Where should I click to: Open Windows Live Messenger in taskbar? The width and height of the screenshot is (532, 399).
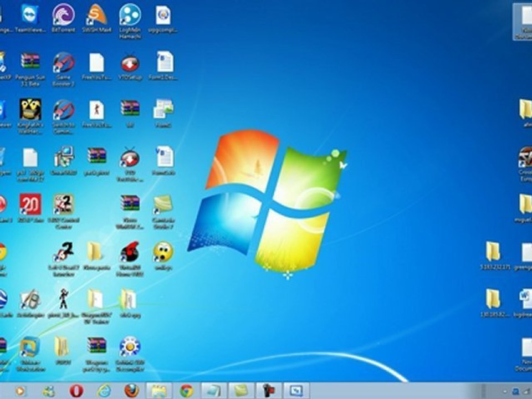click(49, 391)
